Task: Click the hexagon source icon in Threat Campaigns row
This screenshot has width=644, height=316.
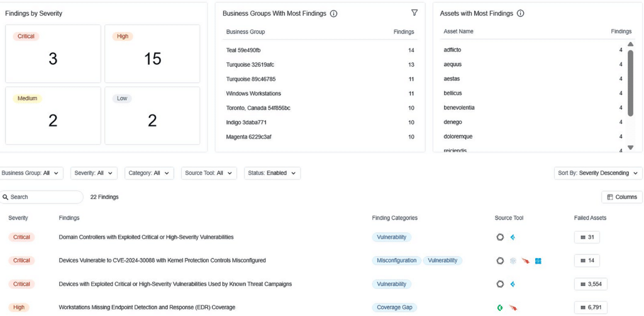Action: click(500, 284)
